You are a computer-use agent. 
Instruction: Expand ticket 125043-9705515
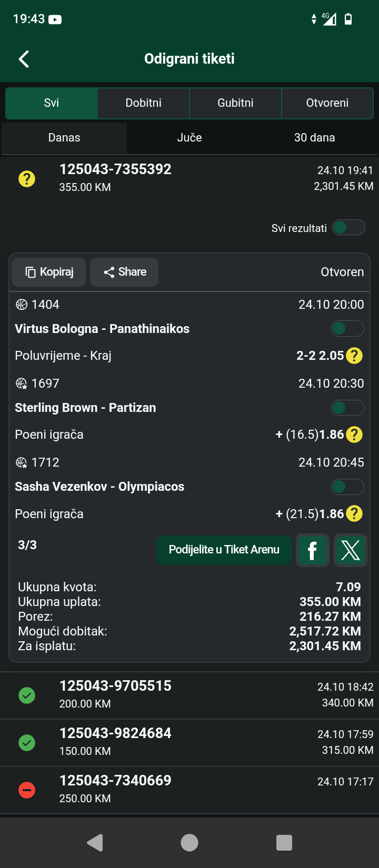click(x=189, y=694)
